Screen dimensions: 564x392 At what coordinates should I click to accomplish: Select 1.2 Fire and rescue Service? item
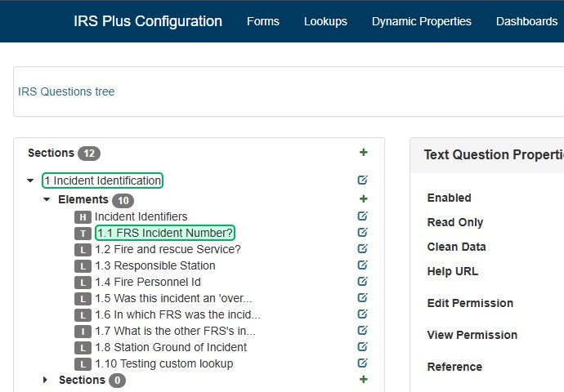pos(168,249)
